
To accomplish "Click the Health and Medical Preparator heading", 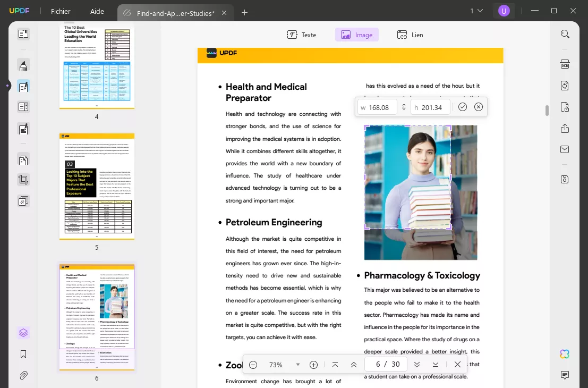I will [266, 92].
